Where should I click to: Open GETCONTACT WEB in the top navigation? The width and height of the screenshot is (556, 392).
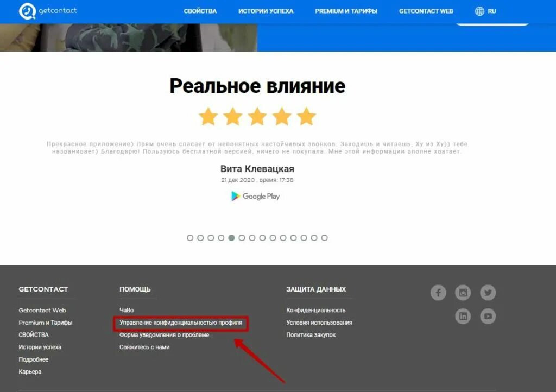(x=426, y=11)
